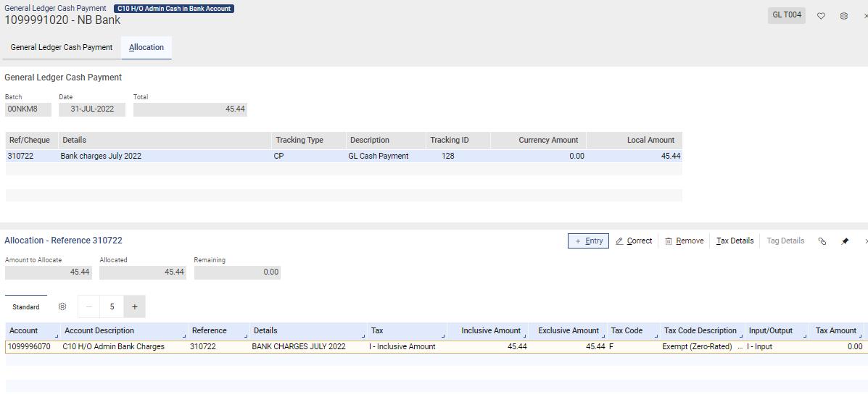Click the favorite heart icon

[821, 16]
